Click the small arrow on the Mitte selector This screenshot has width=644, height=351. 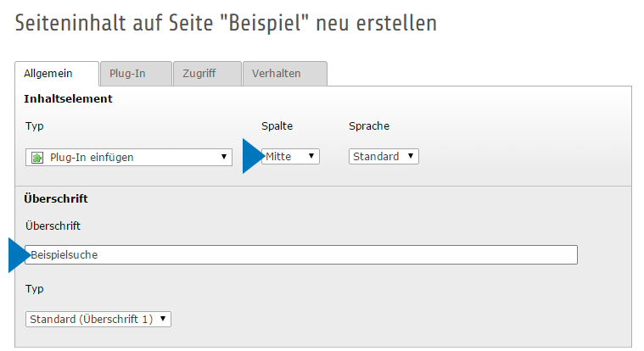[x=312, y=157]
